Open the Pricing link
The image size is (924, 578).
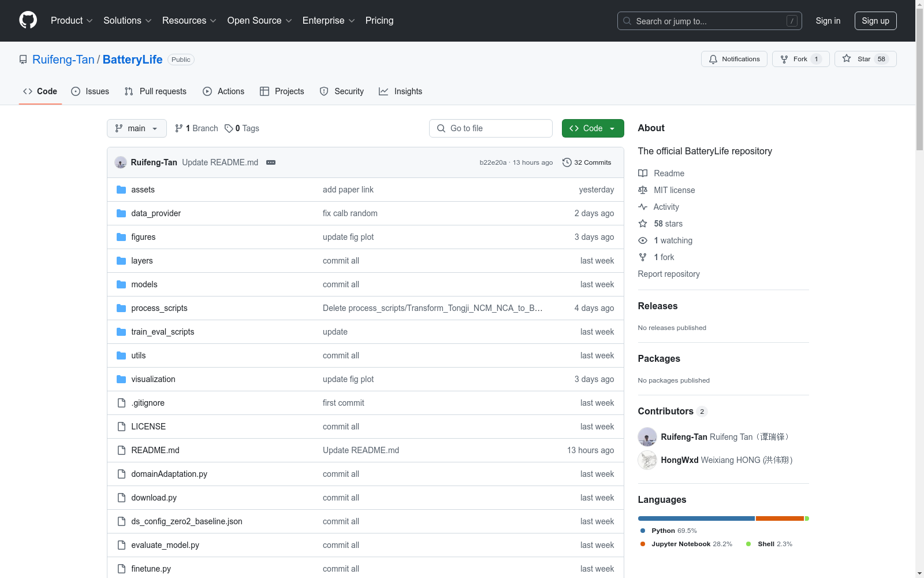[x=379, y=20]
